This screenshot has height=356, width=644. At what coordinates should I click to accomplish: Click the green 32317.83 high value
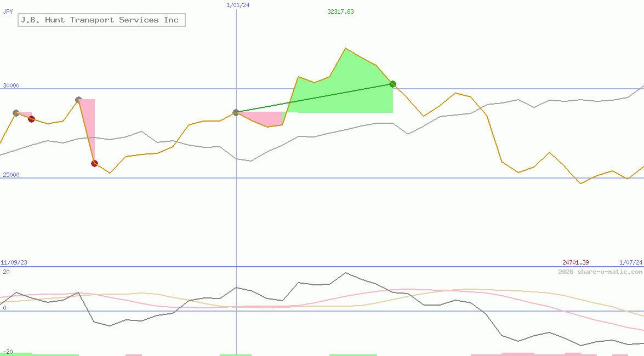(340, 12)
